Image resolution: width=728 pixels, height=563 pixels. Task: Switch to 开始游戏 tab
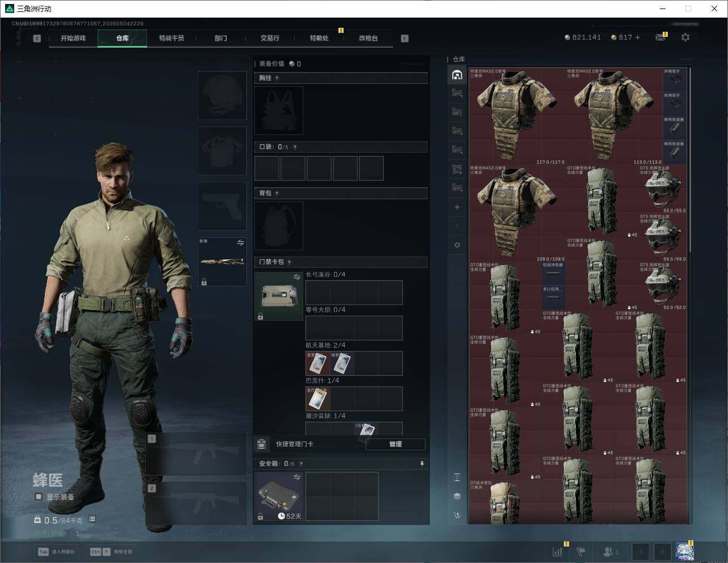click(x=73, y=39)
